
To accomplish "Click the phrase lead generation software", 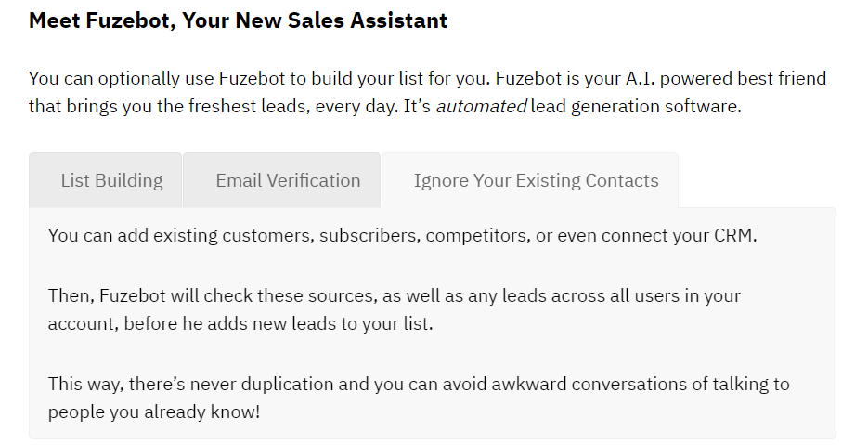I will coord(636,106).
